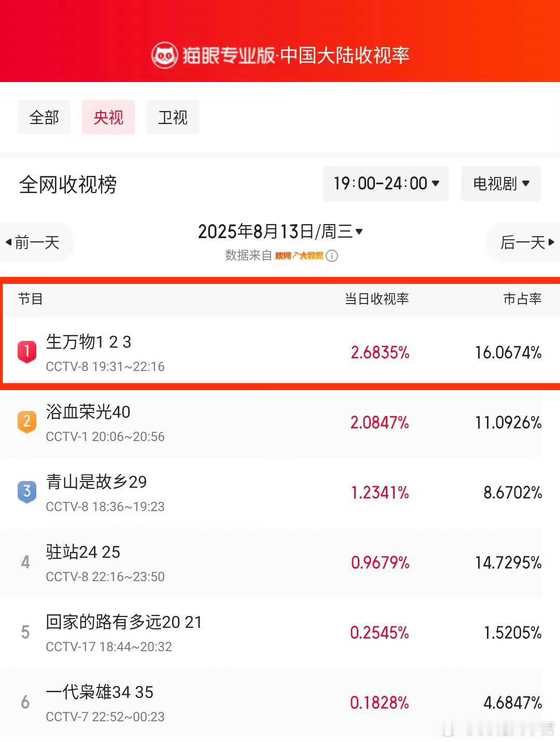
Task: Tap the data source info icon
Action: tap(332, 256)
